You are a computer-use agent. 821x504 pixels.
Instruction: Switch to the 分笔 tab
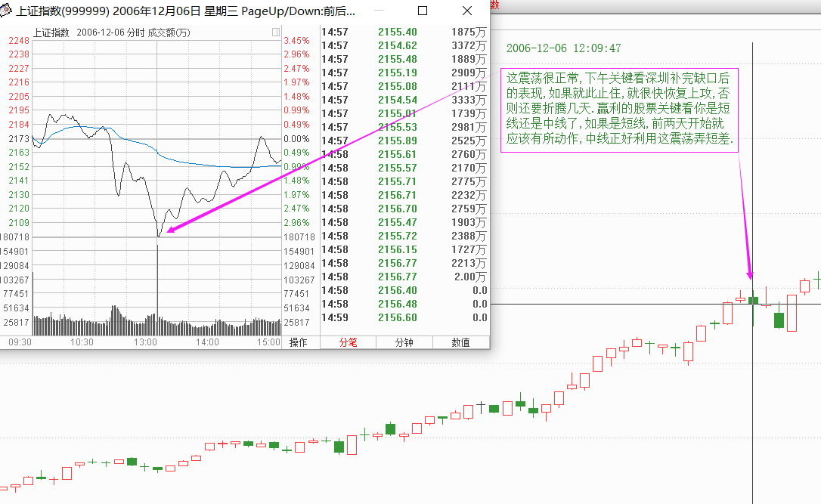click(348, 342)
